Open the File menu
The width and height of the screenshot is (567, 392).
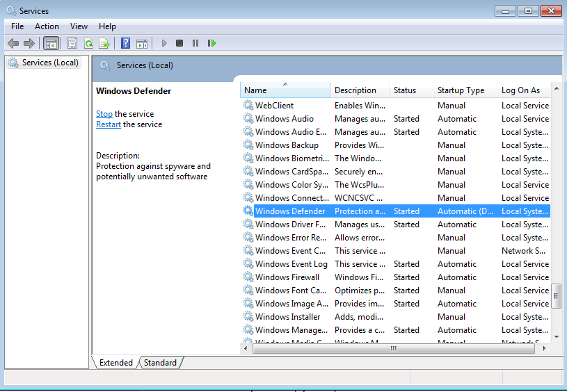point(17,26)
